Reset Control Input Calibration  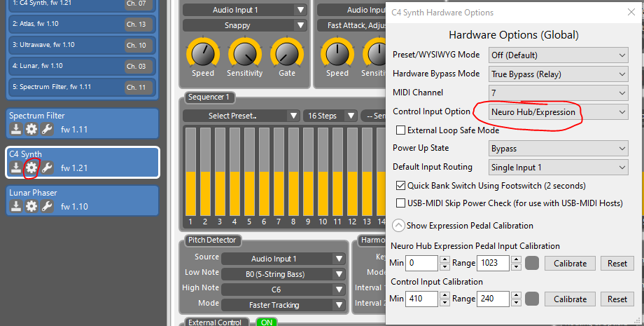tap(617, 299)
